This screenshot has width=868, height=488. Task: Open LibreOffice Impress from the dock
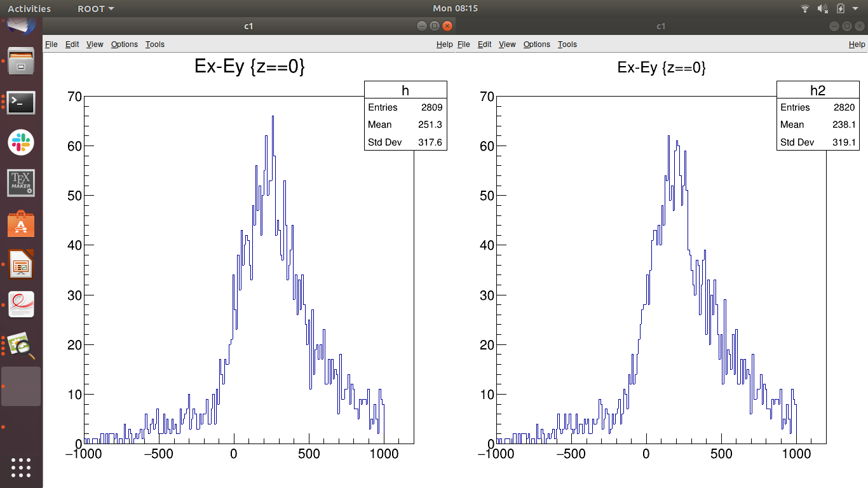[21, 265]
